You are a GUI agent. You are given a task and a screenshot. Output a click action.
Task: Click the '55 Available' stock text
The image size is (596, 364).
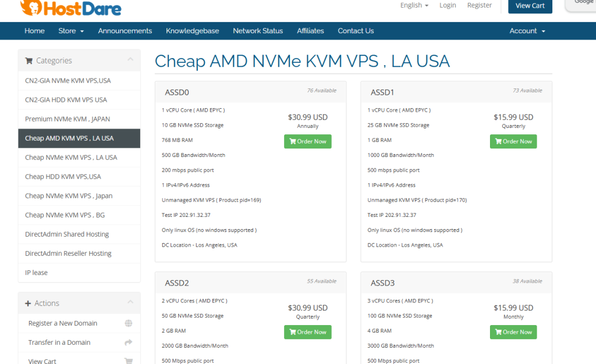(321, 281)
